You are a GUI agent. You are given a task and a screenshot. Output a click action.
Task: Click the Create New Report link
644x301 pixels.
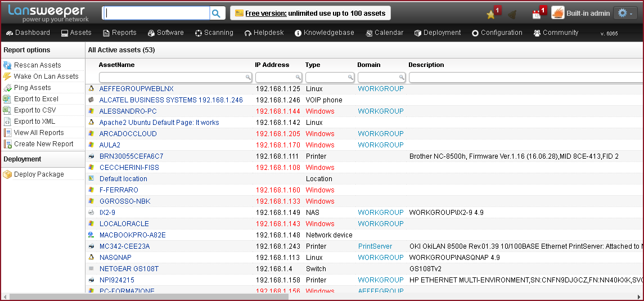(43, 144)
